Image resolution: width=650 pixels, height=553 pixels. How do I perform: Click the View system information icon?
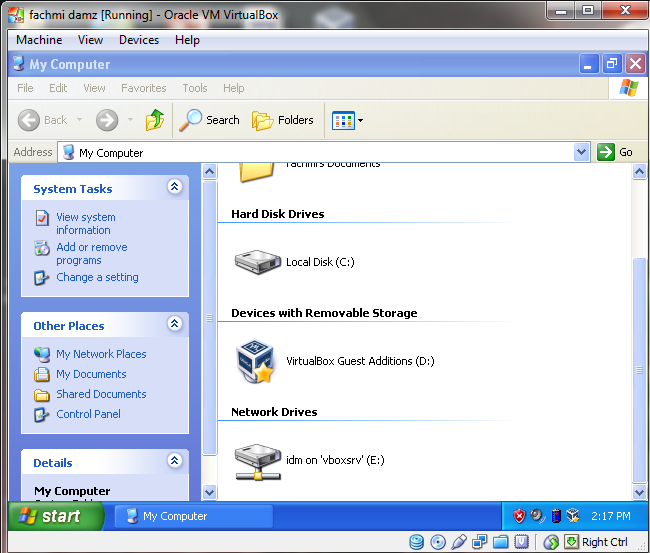coord(42,218)
